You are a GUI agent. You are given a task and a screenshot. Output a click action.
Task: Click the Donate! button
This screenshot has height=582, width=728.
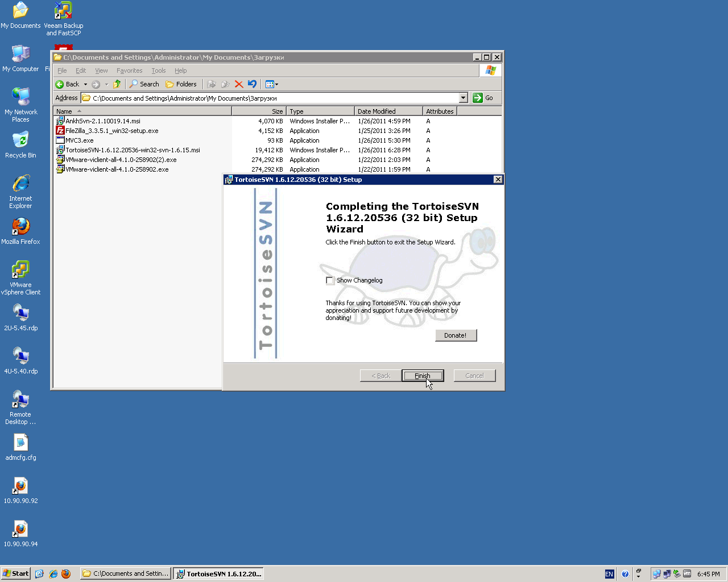tap(456, 335)
